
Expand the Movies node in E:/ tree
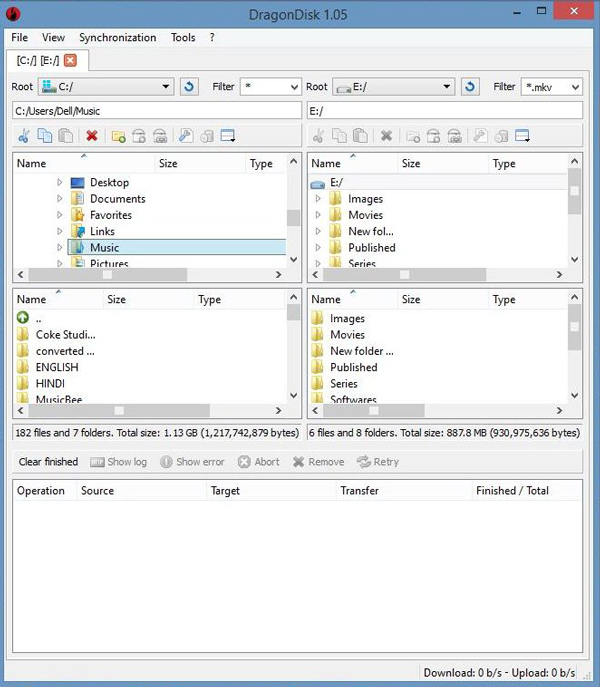(x=318, y=215)
